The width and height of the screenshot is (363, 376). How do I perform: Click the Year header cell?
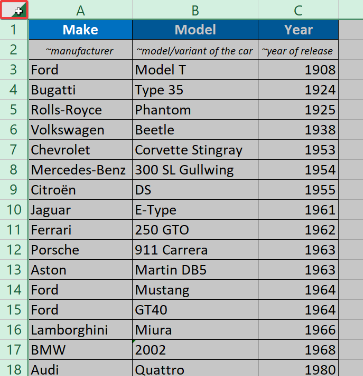pos(298,30)
